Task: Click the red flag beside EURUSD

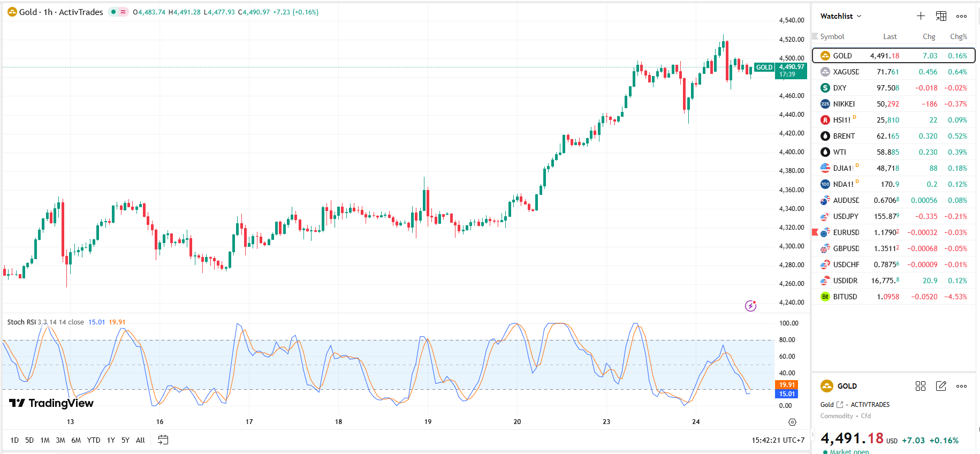Action: pos(815,232)
